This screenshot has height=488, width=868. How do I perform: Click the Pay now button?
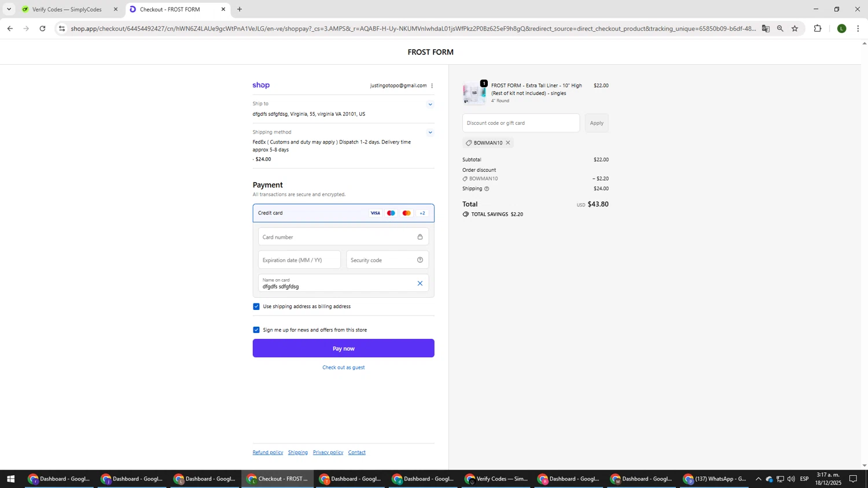point(343,348)
